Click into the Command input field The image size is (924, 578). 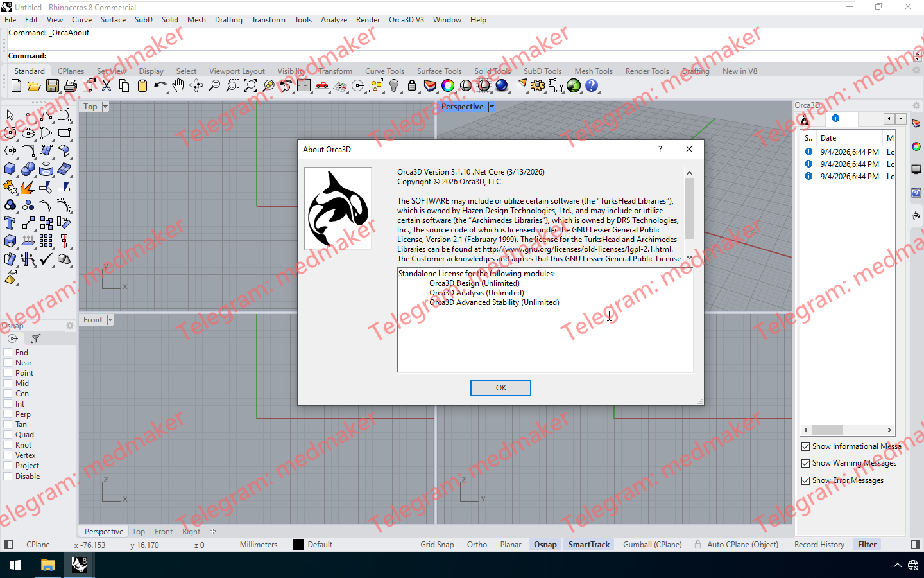(x=478, y=56)
